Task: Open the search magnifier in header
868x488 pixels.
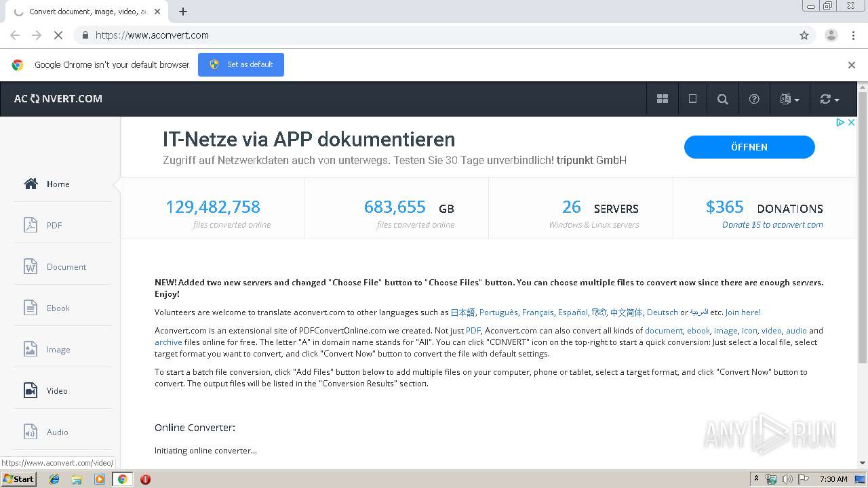Action: click(x=723, y=99)
